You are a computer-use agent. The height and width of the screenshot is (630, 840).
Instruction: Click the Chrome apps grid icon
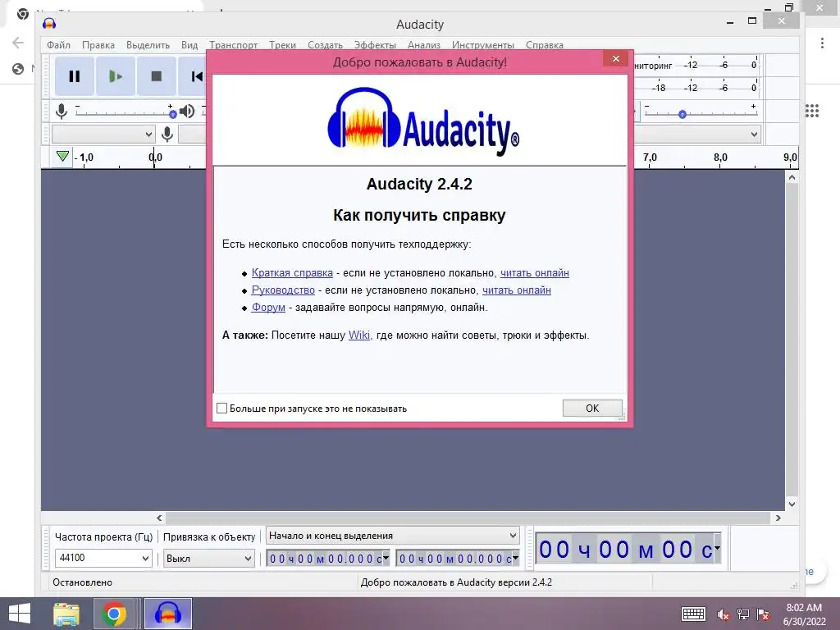click(812, 111)
